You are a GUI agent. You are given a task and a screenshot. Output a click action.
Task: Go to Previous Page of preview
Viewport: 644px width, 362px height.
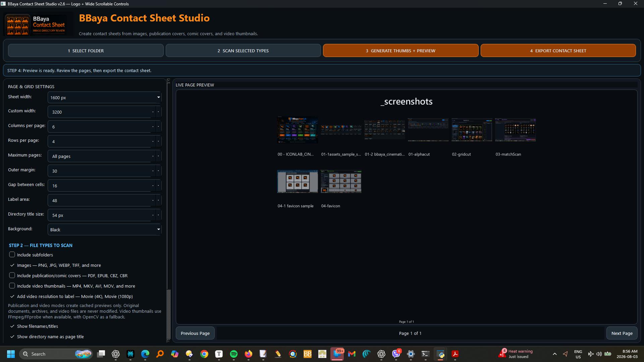point(195,333)
